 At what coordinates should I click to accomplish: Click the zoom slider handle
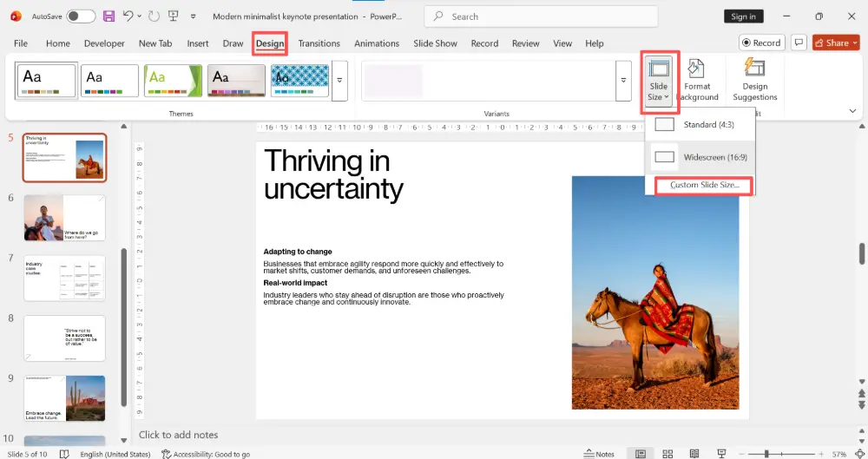click(766, 454)
